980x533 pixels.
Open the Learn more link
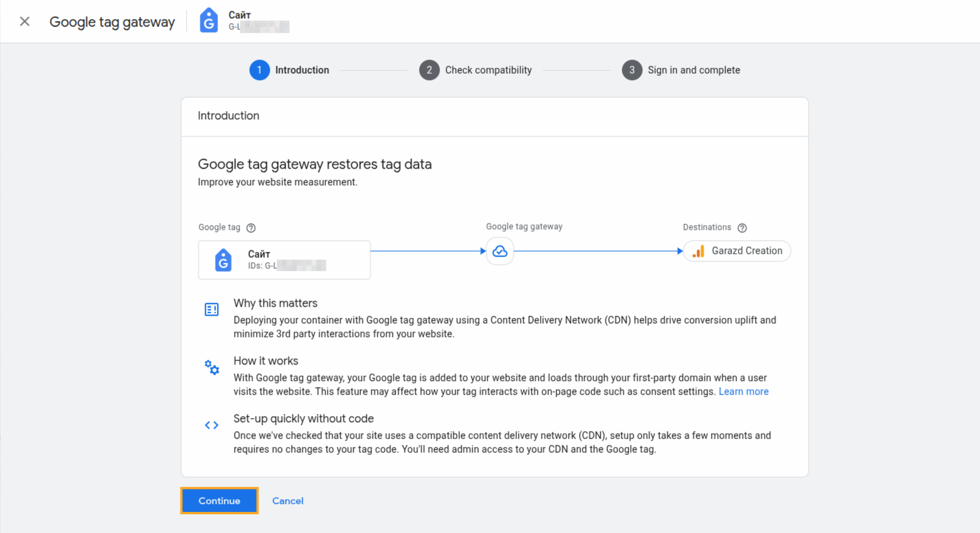[743, 392]
